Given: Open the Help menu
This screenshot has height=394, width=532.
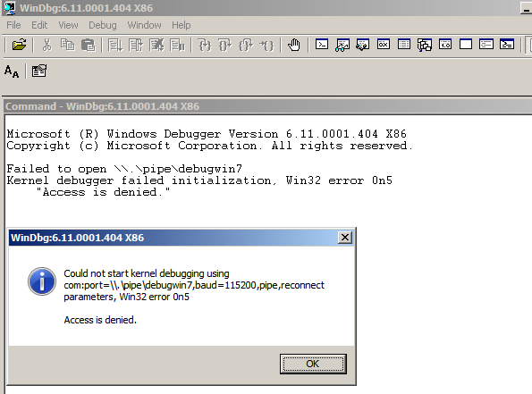Looking at the screenshot, I should click(x=182, y=25).
